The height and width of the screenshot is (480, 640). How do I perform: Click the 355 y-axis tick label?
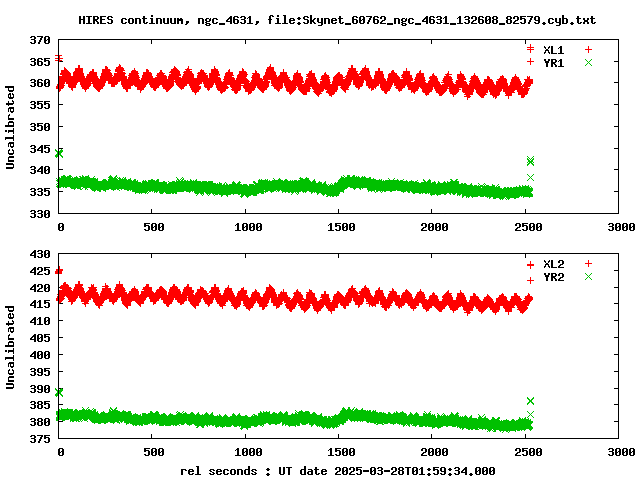[x=40, y=105]
